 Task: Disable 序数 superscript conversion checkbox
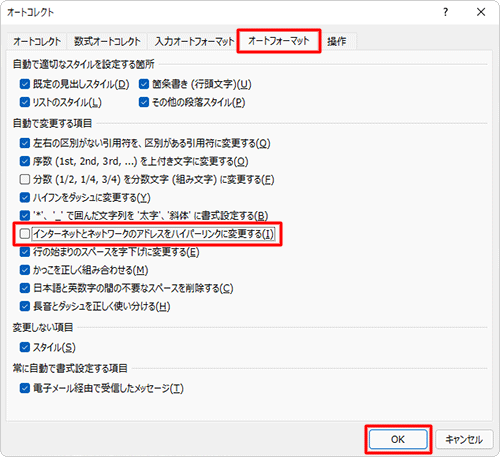click(25, 161)
